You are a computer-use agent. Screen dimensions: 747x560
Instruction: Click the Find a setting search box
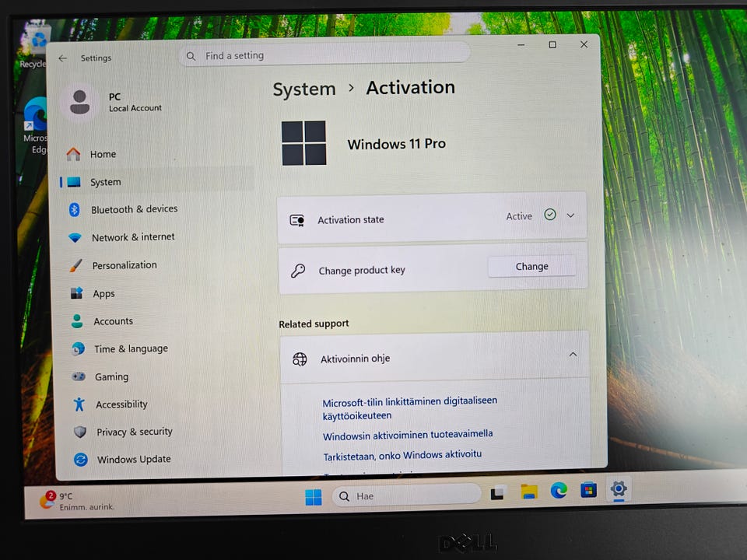click(x=325, y=54)
